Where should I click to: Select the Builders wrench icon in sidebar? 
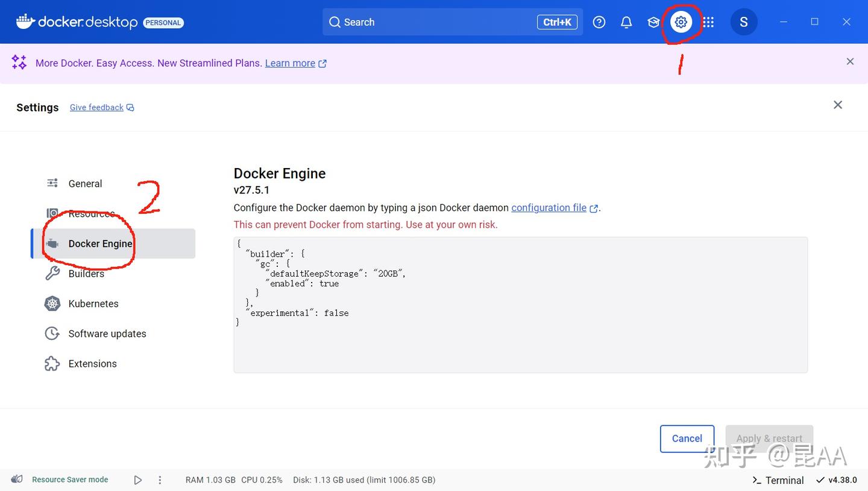point(52,274)
